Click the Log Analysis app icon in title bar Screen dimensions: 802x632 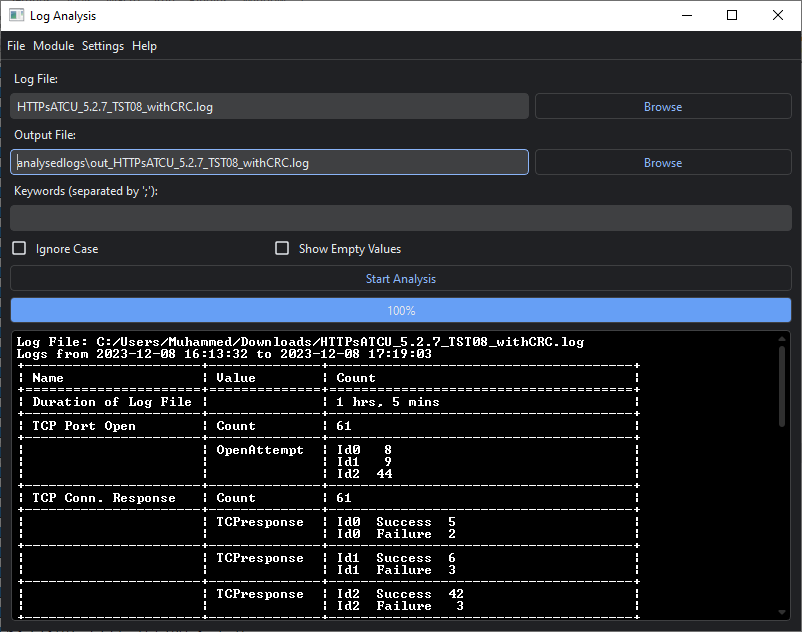(x=16, y=15)
